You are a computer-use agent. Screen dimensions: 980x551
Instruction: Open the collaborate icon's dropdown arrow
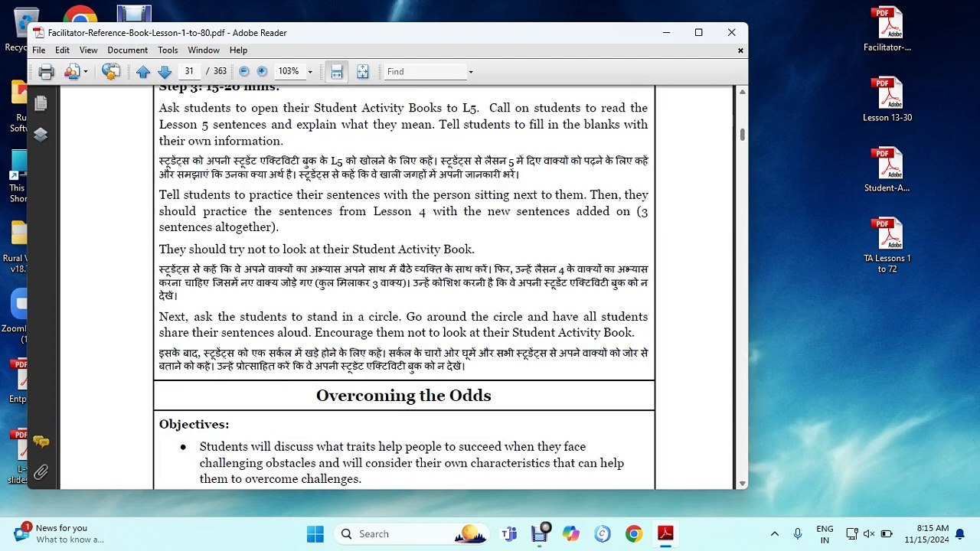click(x=85, y=72)
